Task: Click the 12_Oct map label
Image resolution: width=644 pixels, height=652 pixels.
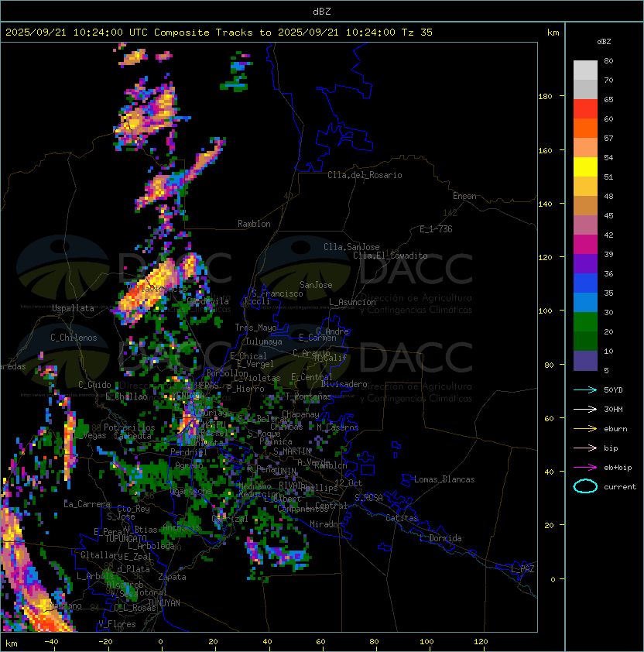Action: tap(348, 483)
